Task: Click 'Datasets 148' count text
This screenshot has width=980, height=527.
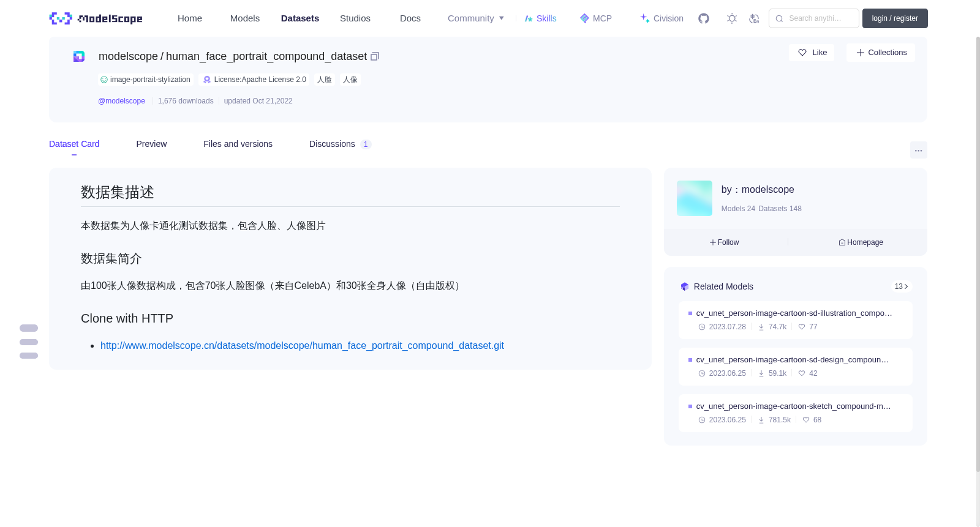Action: tap(780, 209)
